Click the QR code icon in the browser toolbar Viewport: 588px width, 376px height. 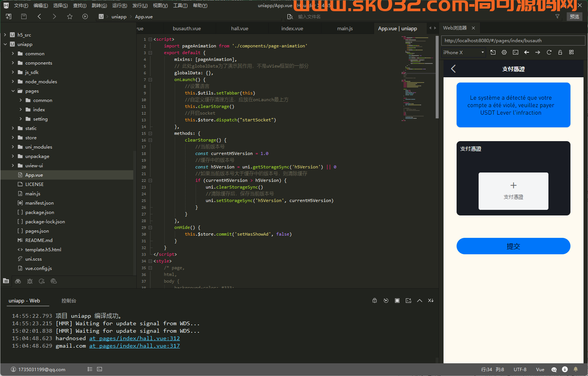pyautogui.click(x=571, y=52)
